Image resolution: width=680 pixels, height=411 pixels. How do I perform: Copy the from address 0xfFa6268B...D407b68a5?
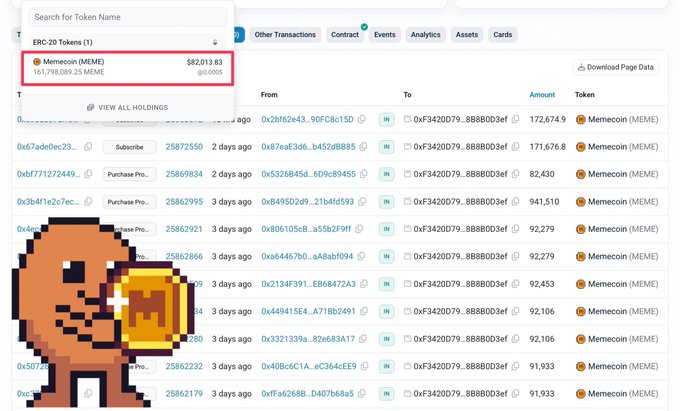coord(362,394)
